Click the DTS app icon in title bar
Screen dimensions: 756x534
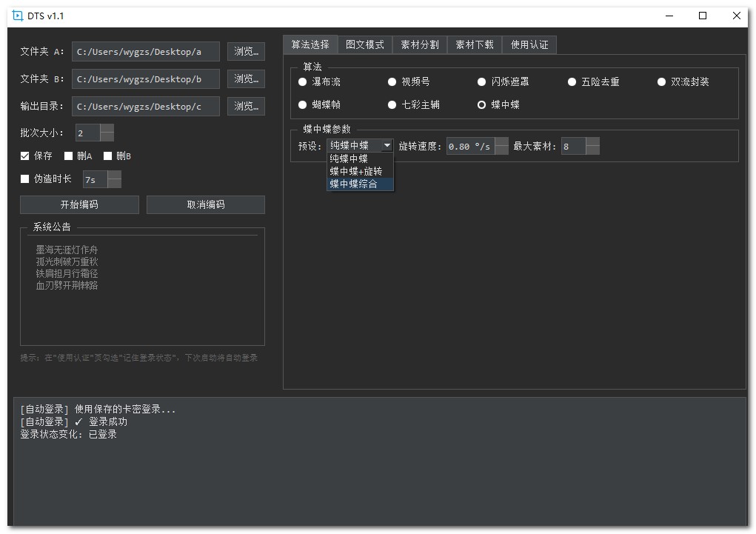tap(18, 16)
